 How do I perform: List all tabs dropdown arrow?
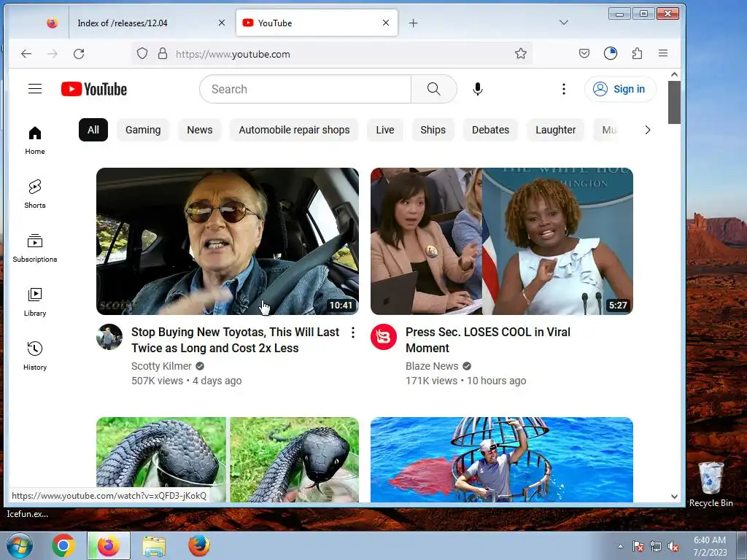[x=564, y=23]
